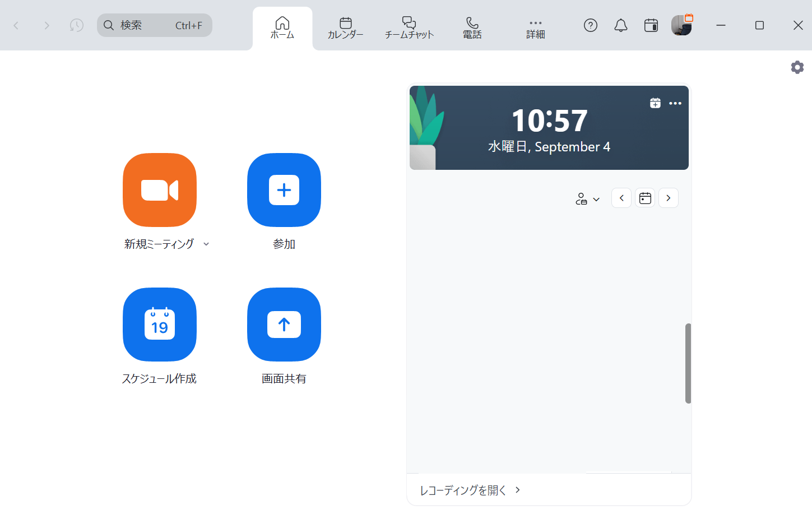Open the history clock icon
This screenshot has width=812, height=528.
click(77, 25)
